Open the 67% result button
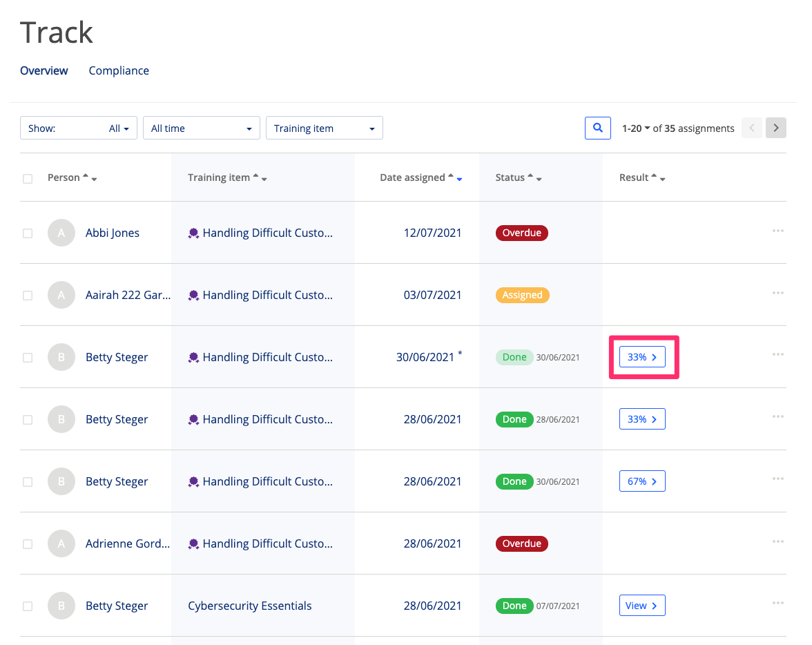This screenshot has width=812, height=645. [x=642, y=481]
